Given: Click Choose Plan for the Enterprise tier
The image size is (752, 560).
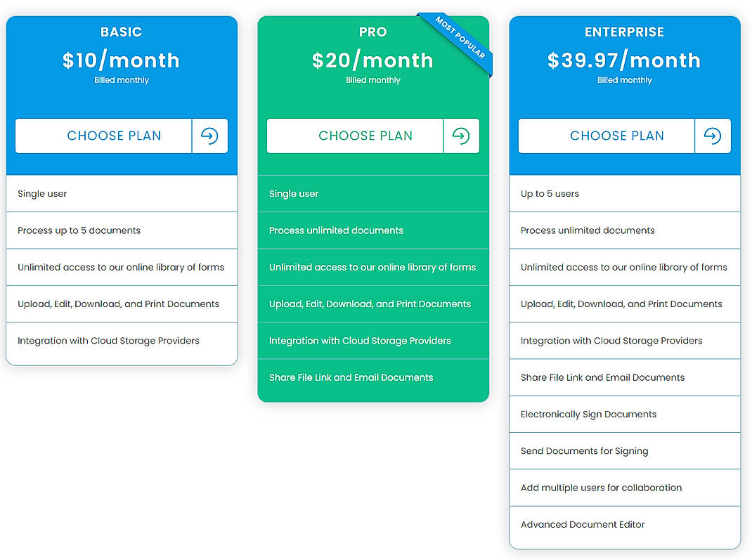Looking at the screenshot, I should pos(616,136).
